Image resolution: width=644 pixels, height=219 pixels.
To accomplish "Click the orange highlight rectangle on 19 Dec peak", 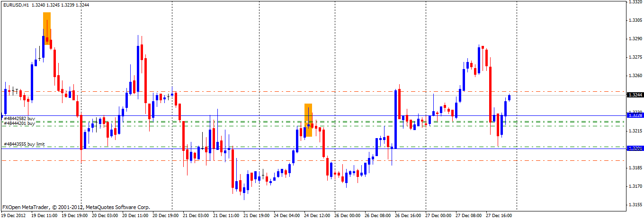I will tap(47, 28).
